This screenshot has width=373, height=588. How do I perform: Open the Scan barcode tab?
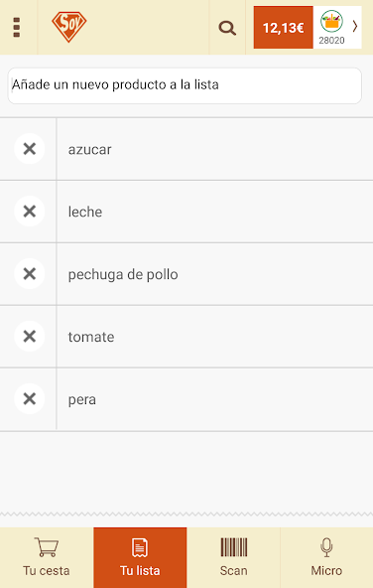pyautogui.click(x=233, y=557)
